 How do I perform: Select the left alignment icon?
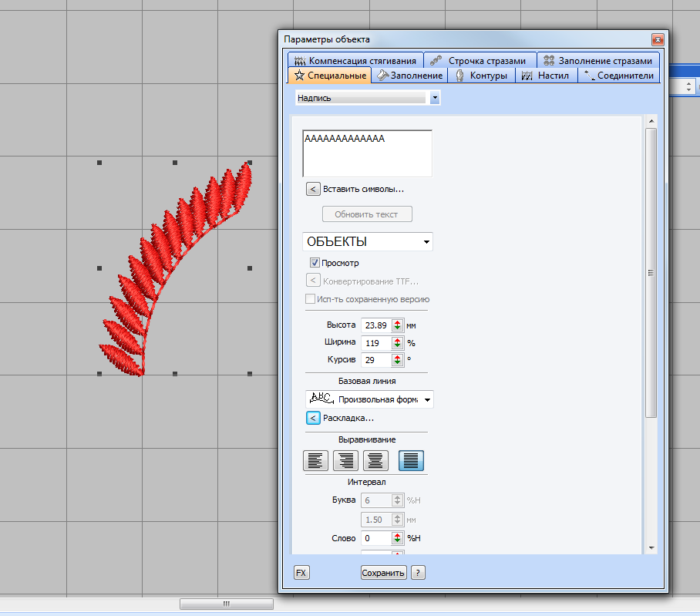(315, 461)
